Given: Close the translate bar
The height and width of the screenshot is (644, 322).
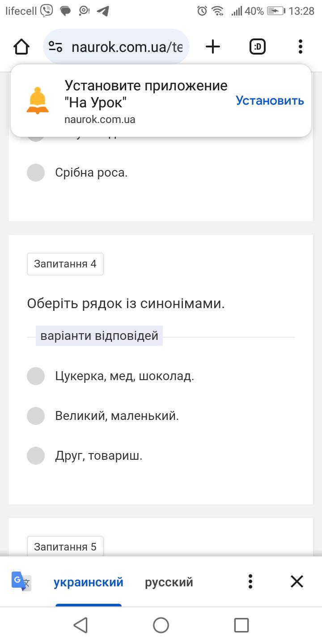Looking at the screenshot, I should [x=297, y=581].
